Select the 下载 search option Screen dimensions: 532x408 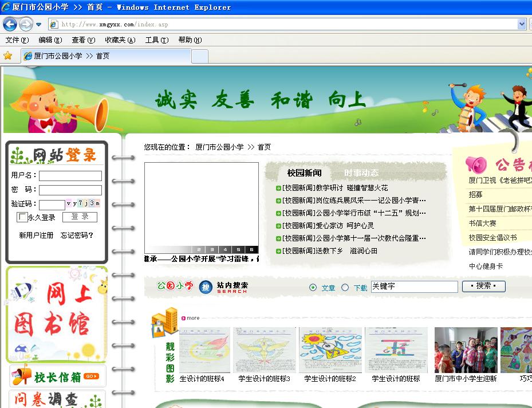pyautogui.click(x=344, y=287)
